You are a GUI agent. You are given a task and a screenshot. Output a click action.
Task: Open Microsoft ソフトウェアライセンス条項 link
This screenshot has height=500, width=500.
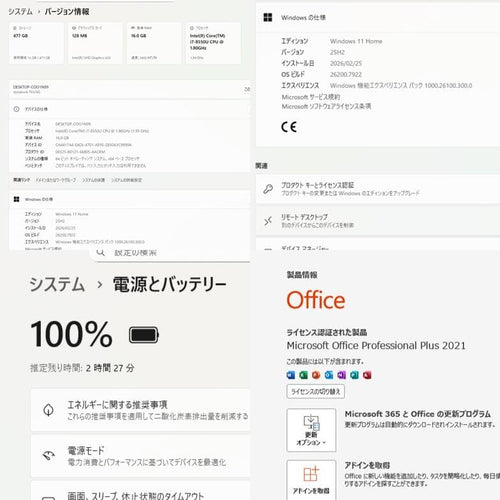(326, 106)
